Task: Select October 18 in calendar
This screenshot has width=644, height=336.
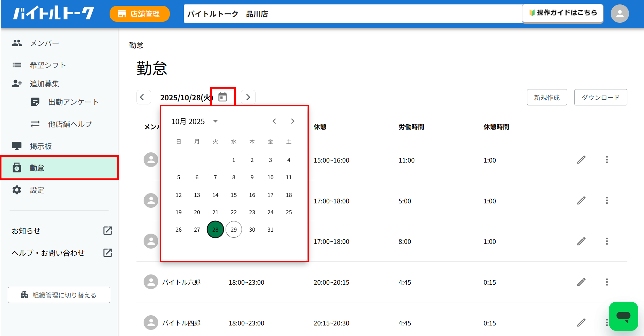Action: pyautogui.click(x=289, y=195)
